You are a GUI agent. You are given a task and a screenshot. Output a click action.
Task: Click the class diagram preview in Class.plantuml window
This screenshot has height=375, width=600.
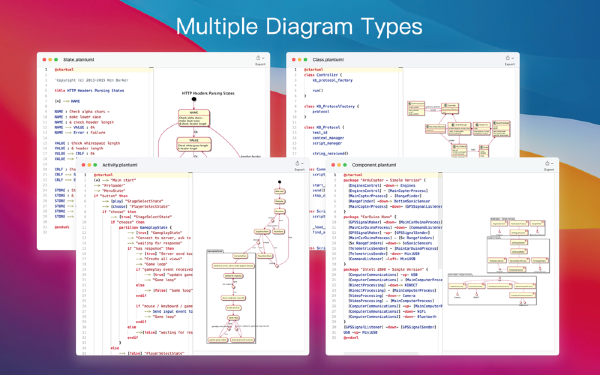tap(458, 129)
